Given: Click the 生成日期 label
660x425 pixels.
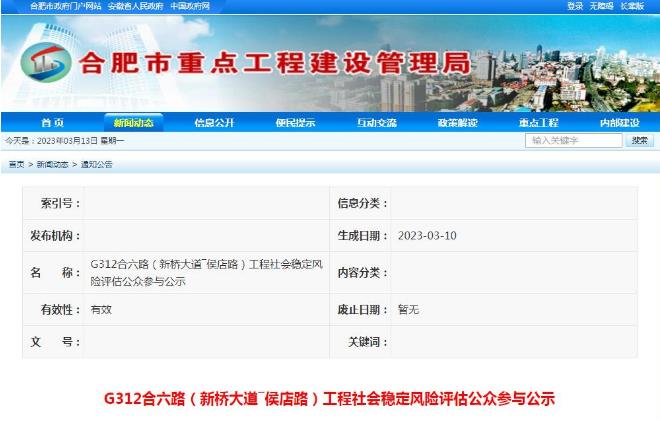Looking at the screenshot, I should pos(362,235).
